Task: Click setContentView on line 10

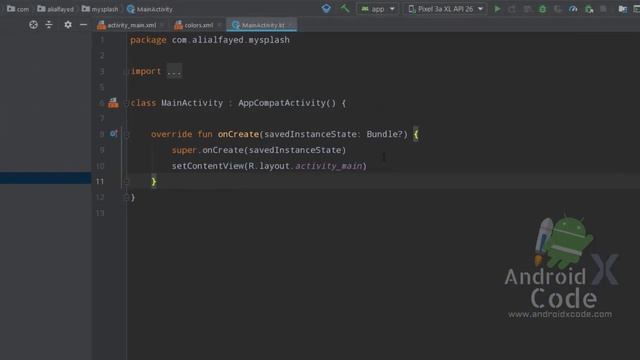Action: (208, 166)
